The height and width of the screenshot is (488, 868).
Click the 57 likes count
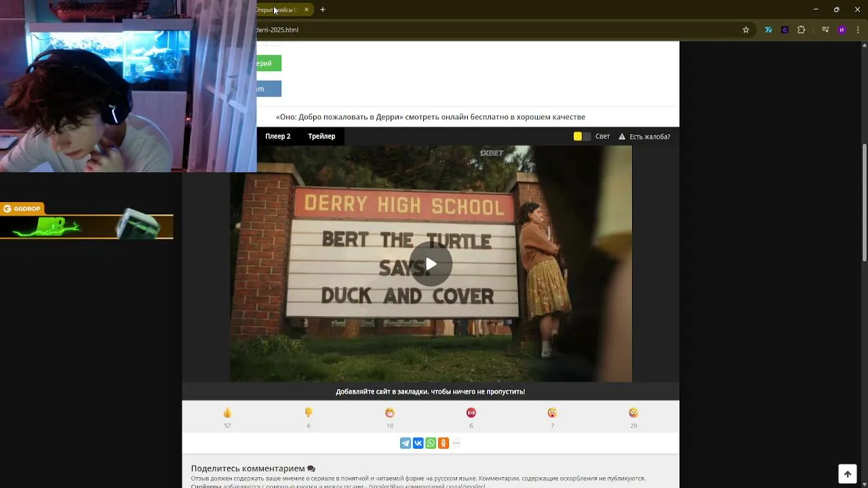pyautogui.click(x=227, y=426)
